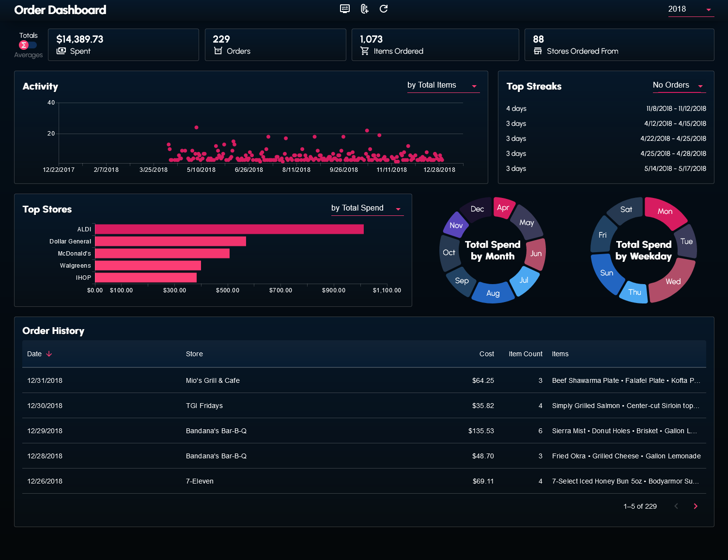Click the cash icon beside Spent
728x560 pixels.
coord(61,51)
